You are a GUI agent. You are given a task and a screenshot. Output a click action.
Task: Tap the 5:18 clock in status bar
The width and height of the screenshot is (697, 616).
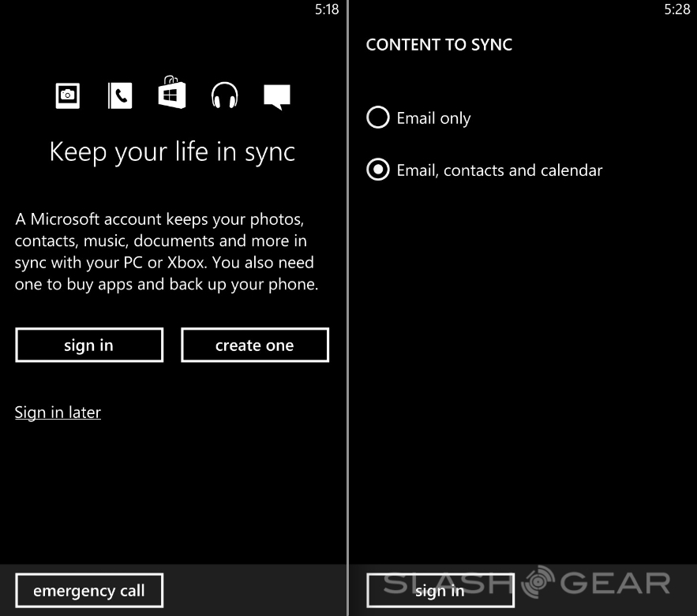(x=326, y=9)
